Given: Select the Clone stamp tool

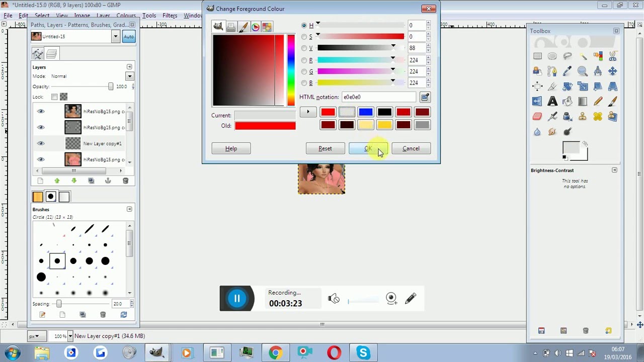Looking at the screenshot, I should 583,116.
